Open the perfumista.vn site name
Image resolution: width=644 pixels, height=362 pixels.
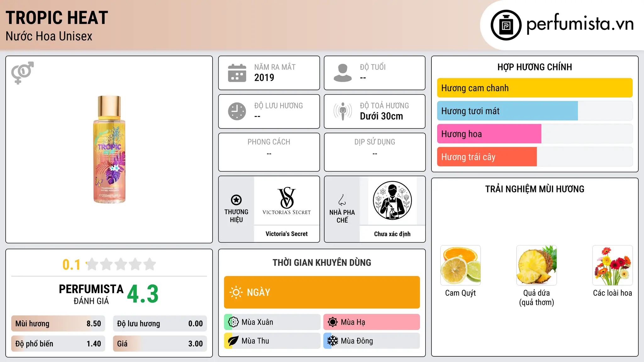pyautogui.click(x=580, y=24)
